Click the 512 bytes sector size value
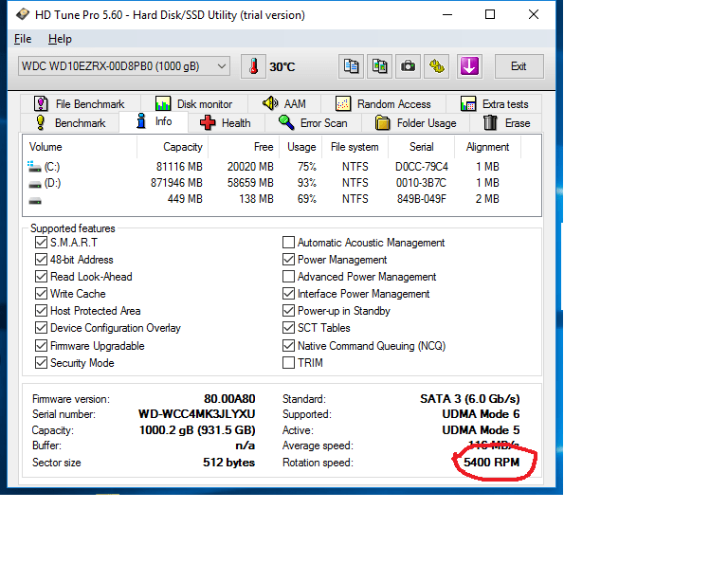Viewport: 728px width, 582px height. pyautogui.click(x=228, y=463)
